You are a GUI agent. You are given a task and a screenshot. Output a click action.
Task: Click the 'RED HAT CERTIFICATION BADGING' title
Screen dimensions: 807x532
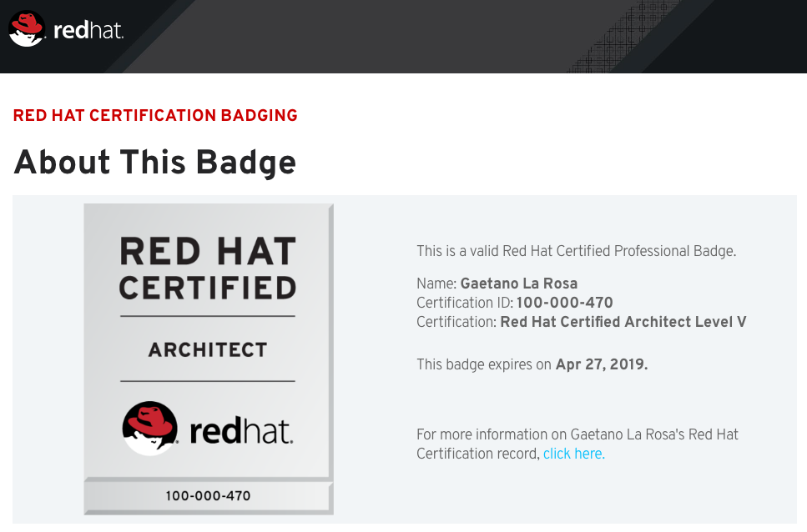pos(155,115)
